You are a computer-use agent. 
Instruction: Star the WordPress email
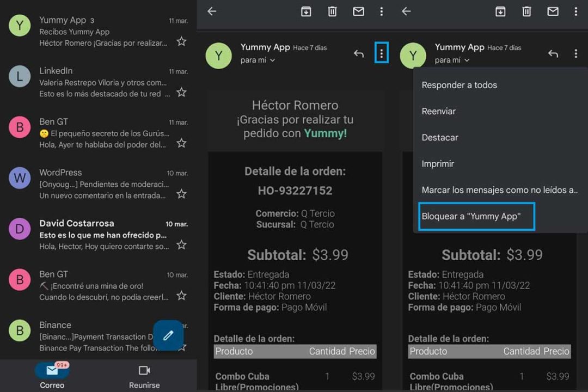click(181, 194)
